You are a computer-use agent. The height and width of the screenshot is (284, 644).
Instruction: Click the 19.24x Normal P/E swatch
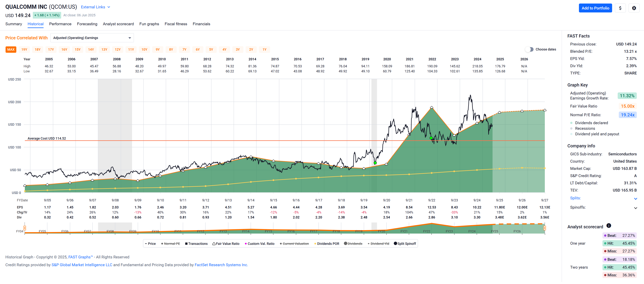pyautogui.click(x=628, y=115)
